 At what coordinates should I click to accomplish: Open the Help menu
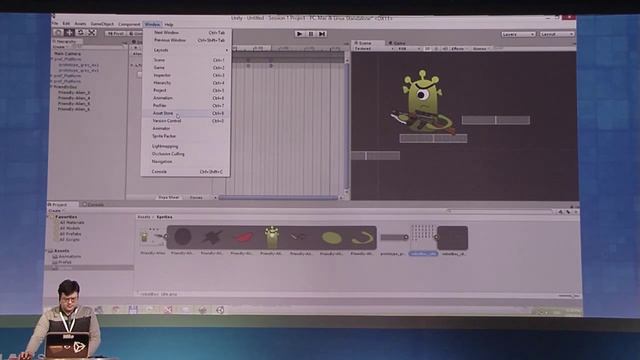(169, 24)
